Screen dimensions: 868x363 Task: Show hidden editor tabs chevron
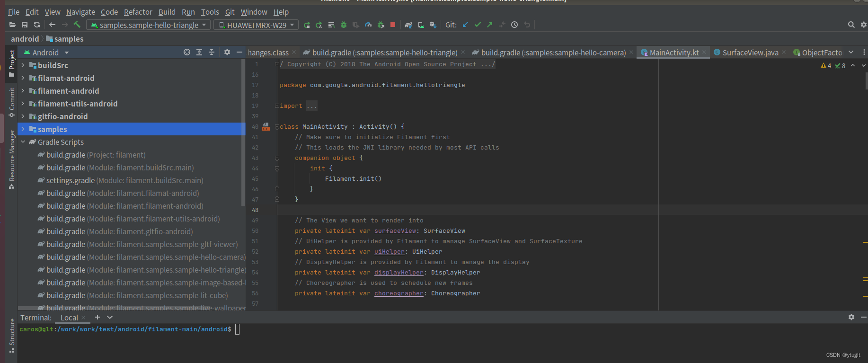click(x=851, y=52)
